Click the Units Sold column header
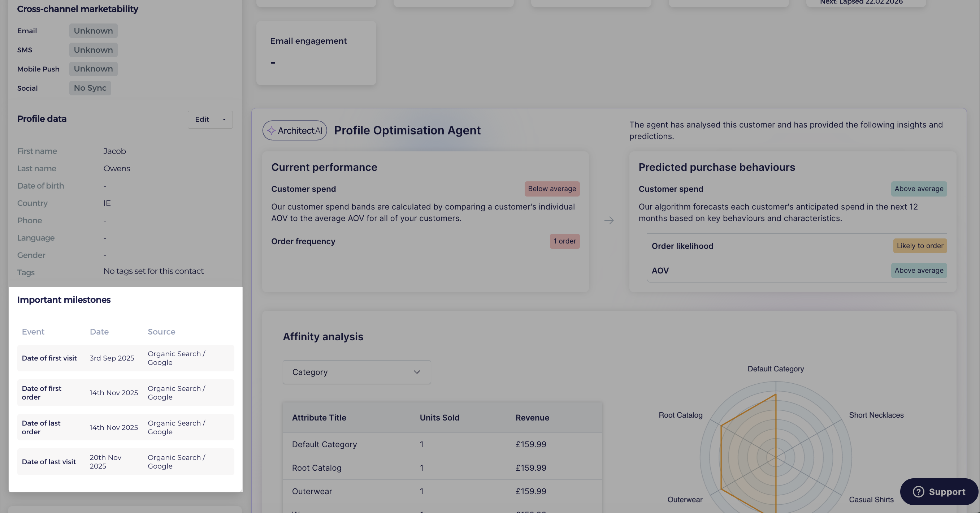Image resolution: width=980 pixels, height=513 pixels. point(439,418)
